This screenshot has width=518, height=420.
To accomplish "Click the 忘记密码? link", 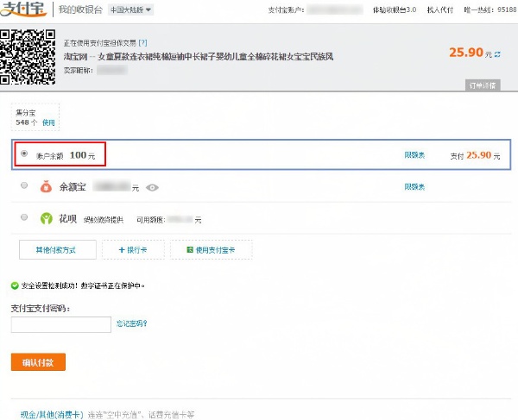I will (x=132, y=324).
